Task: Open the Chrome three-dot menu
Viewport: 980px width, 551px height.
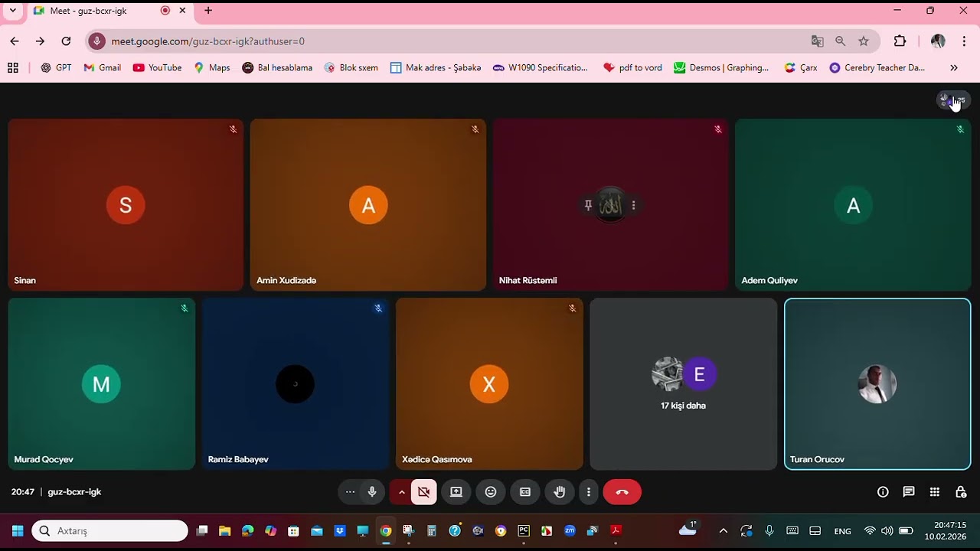Action: click(x=964, y=41)
